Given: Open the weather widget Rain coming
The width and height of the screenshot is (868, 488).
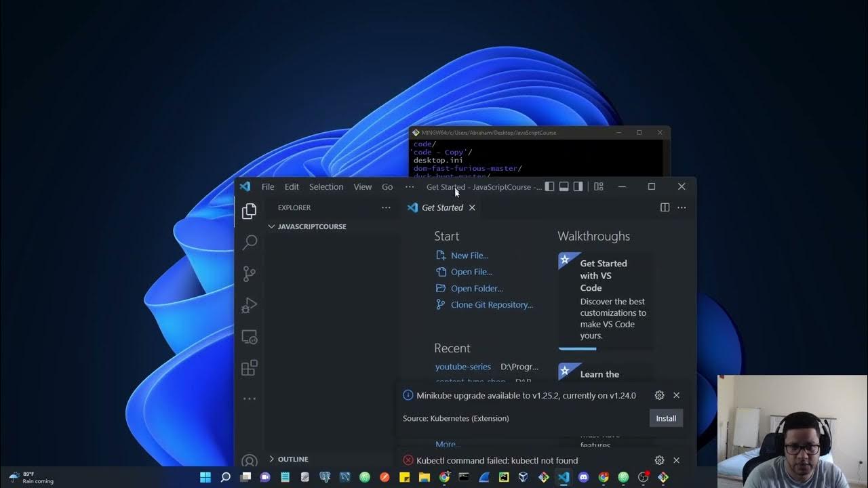Looking at the screenshot, I should [x=31, y=477].
